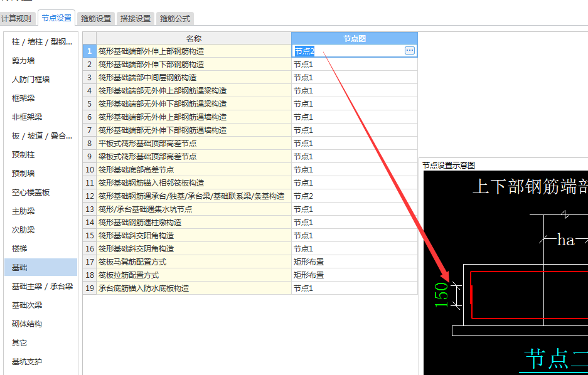The width and height of the screenshot is (588, 375).
Task: Select the 节点设置 tab
Action: (x=56, y=18)
